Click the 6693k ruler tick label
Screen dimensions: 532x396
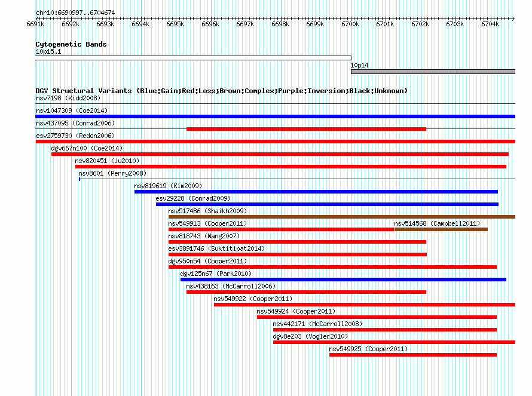point(105,24)
